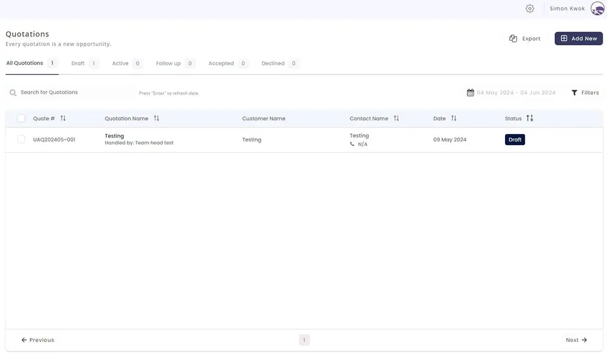
Task: Sort by Quote # column arrows
Action: [63, 118]
